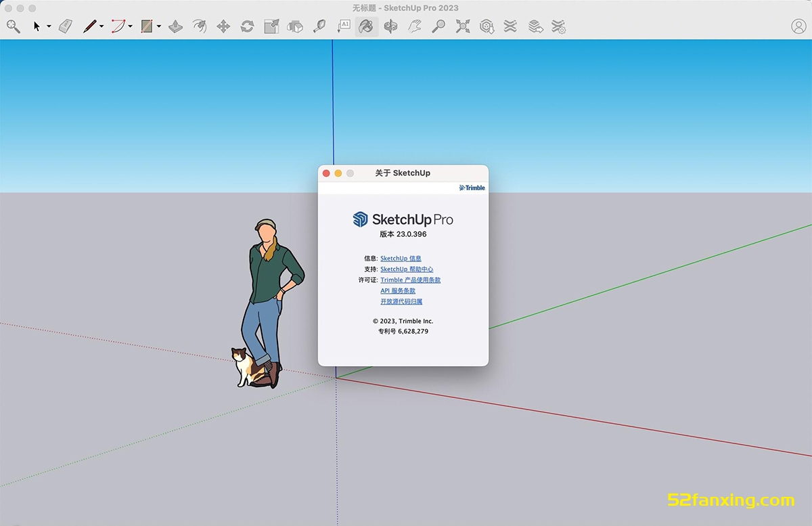The image size is (812, 526).
Task: Choose the Rotate tool
Action: point(247,26)
